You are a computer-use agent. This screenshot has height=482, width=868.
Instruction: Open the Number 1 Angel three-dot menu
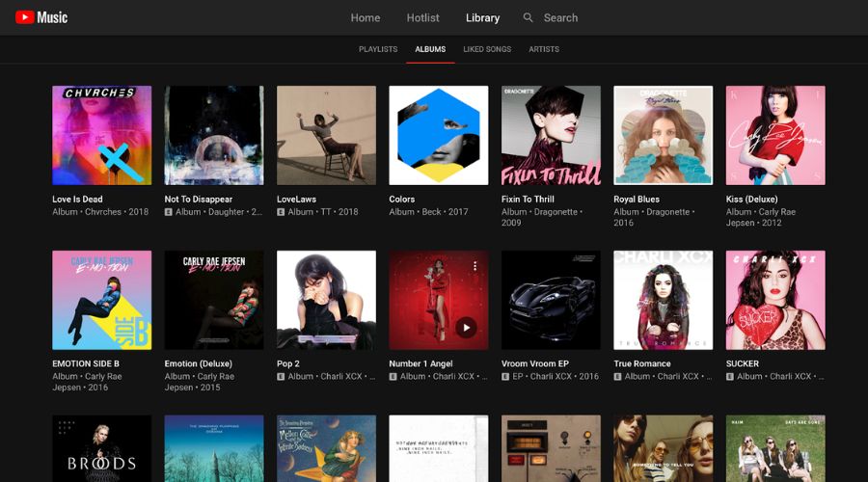tap(475, 266)
